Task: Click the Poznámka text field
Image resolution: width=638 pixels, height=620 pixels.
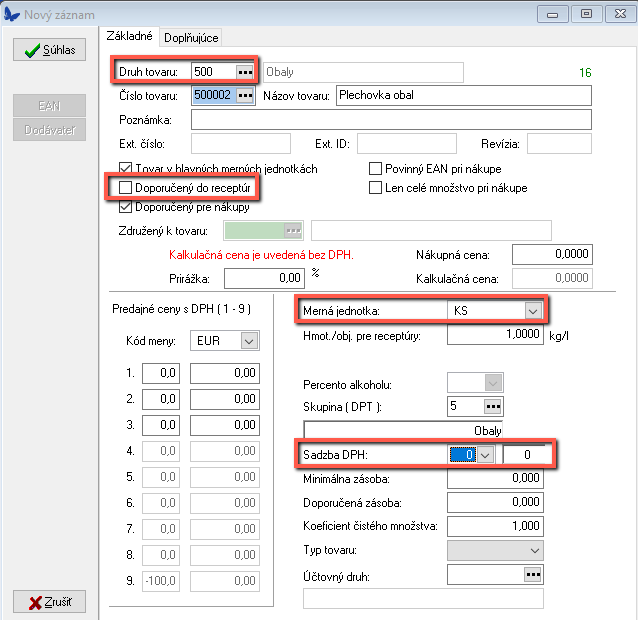Action: pos(390,120)
